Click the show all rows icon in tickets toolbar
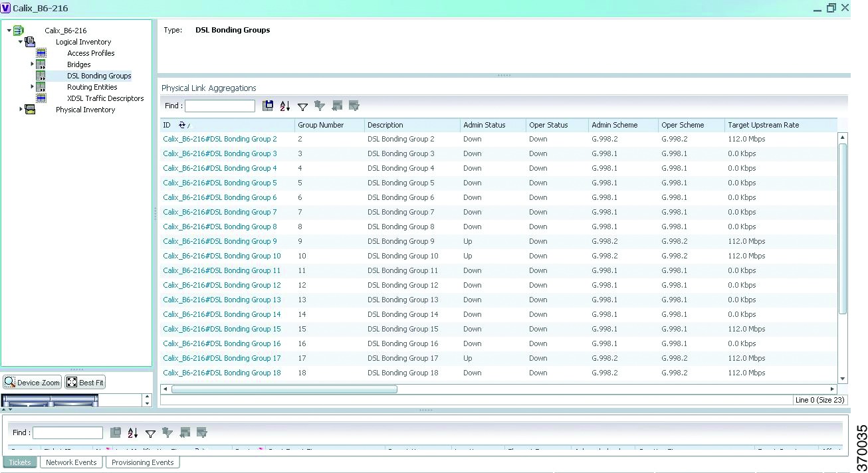 pos(185,432)
